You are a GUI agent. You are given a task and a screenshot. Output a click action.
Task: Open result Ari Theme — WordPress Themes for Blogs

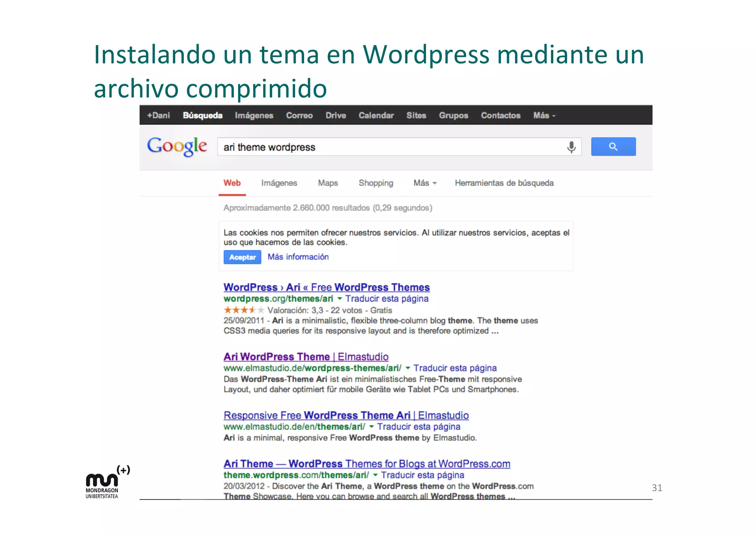(x=367, y=464)
